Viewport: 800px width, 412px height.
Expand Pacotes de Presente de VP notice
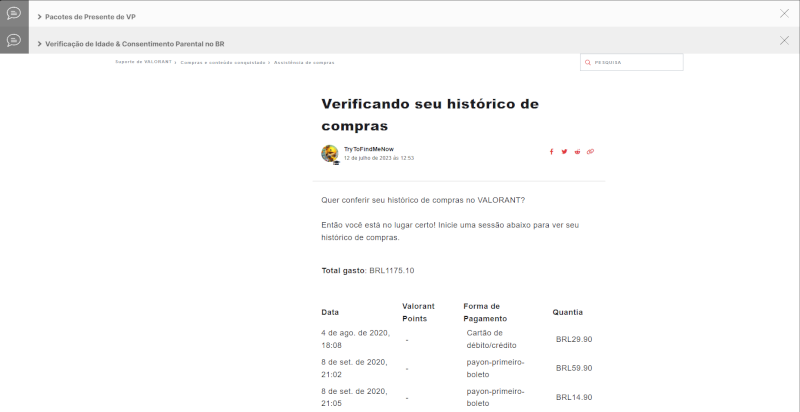tap(87, 17)
